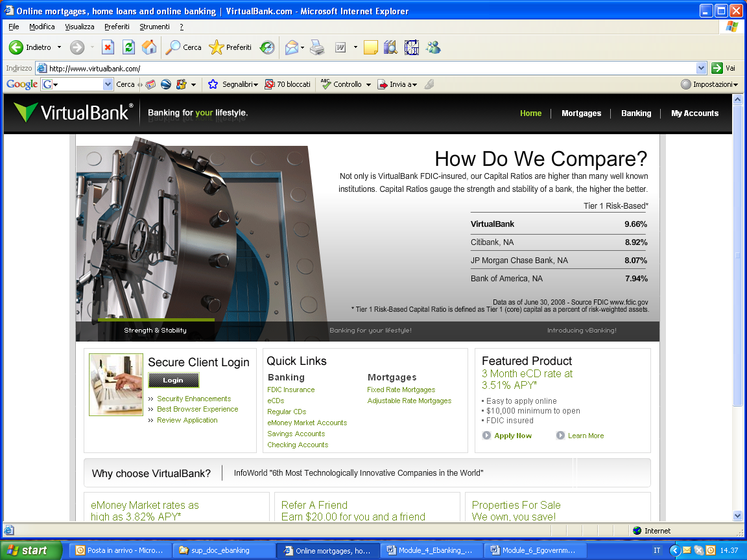Select Strength & Stability banner slide
This screenshot has height=560, width=747.
pos(156,330)
